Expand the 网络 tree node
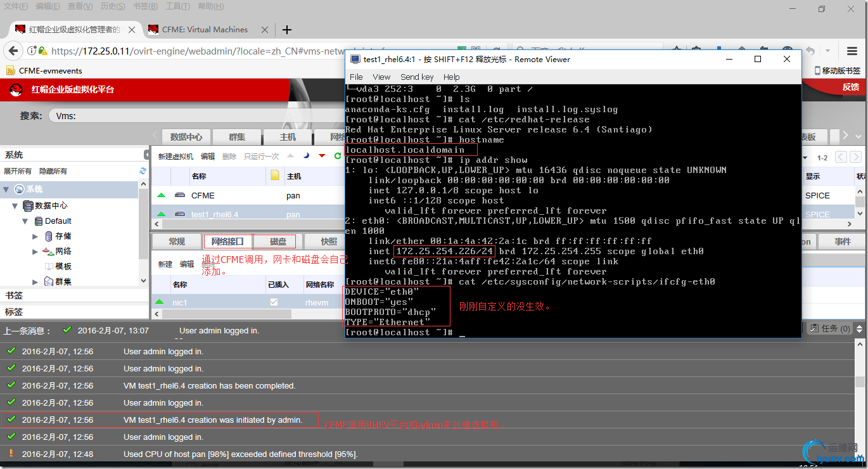 coord(35,252)
